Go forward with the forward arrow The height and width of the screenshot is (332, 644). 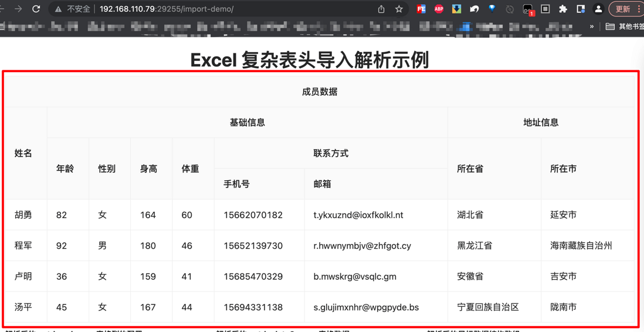[18, 9]
